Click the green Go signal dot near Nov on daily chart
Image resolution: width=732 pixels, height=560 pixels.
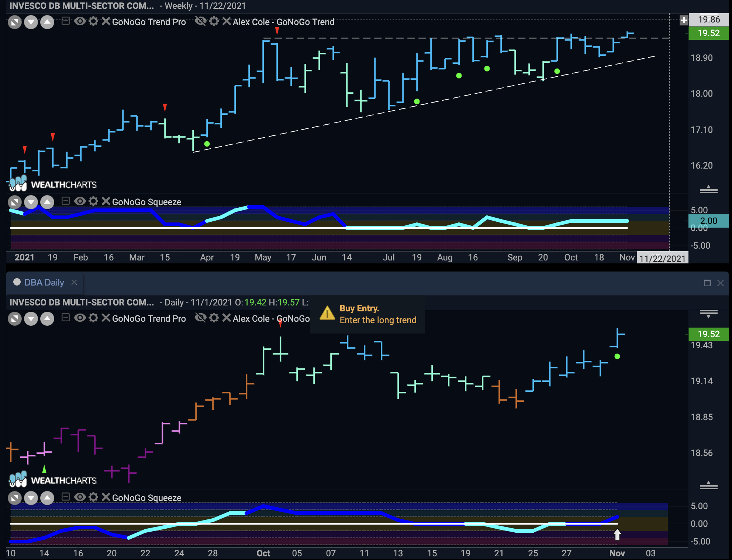coord(617,356)
